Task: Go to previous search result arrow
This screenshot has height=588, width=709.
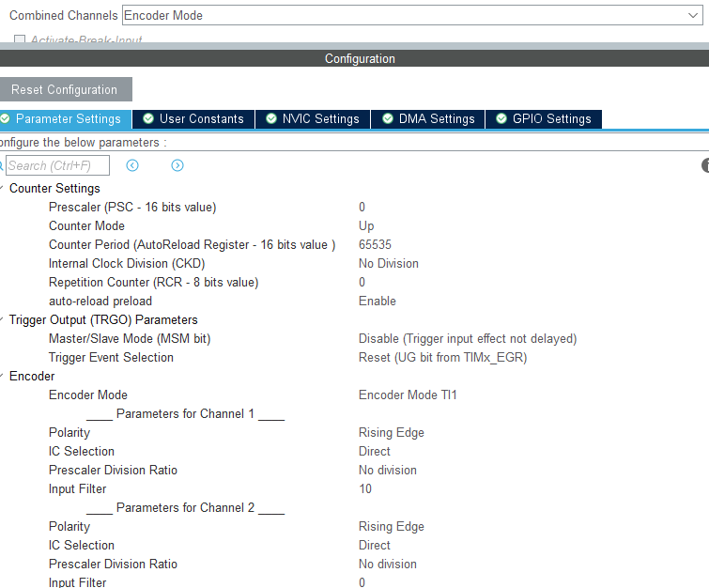Action: tap(132, 165)
